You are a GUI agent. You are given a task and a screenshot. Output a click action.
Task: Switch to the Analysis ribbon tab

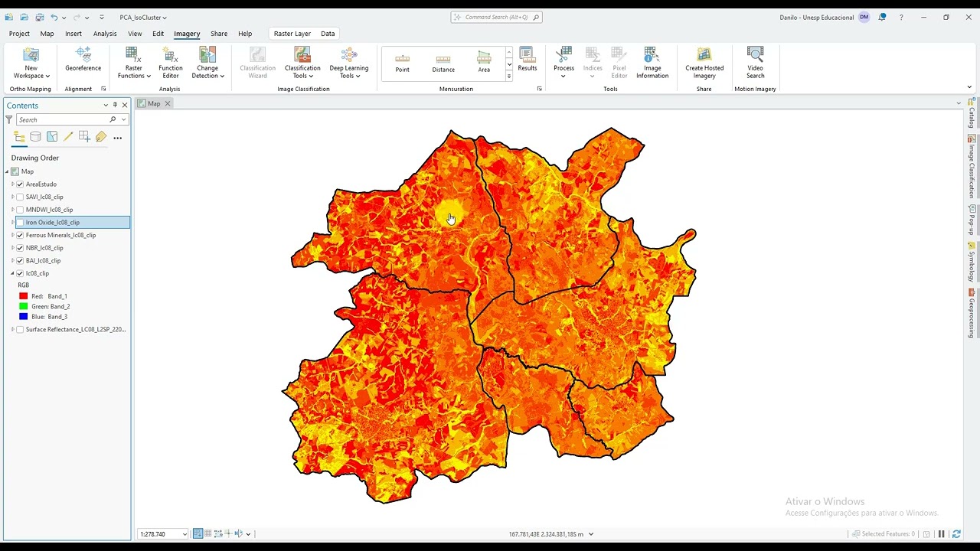point(105,34)
